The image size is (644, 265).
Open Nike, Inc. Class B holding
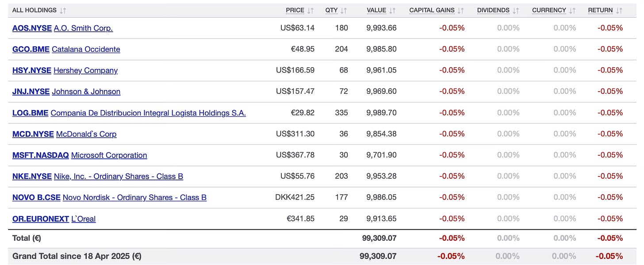[x=119, y=177]
